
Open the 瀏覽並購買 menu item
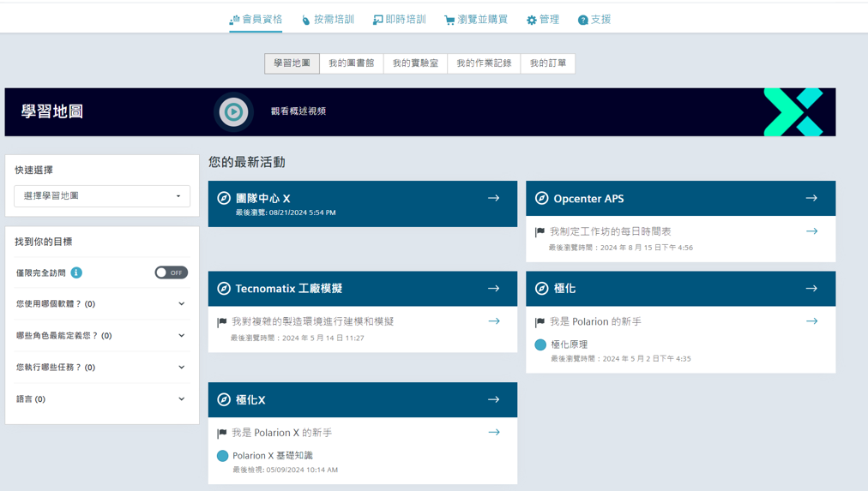coord(475,20)
